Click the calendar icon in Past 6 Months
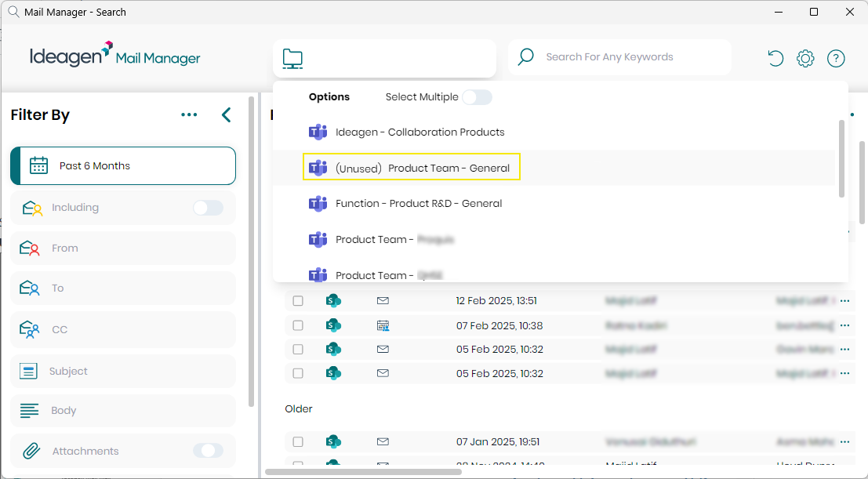 coord(38,165)
